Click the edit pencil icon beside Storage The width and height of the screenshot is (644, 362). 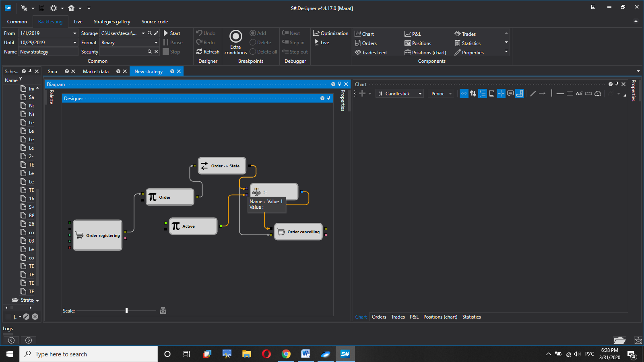(x=156, y=33)
